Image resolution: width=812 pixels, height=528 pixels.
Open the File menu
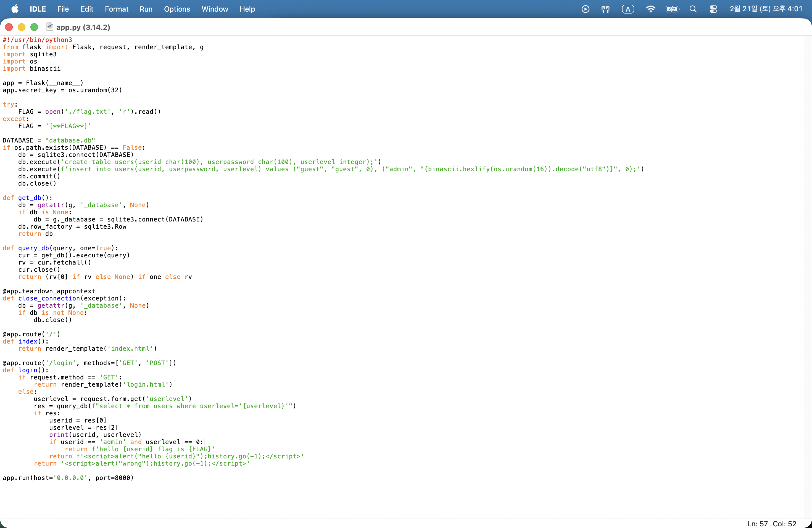pyautogui.click(x=63, y=9)
